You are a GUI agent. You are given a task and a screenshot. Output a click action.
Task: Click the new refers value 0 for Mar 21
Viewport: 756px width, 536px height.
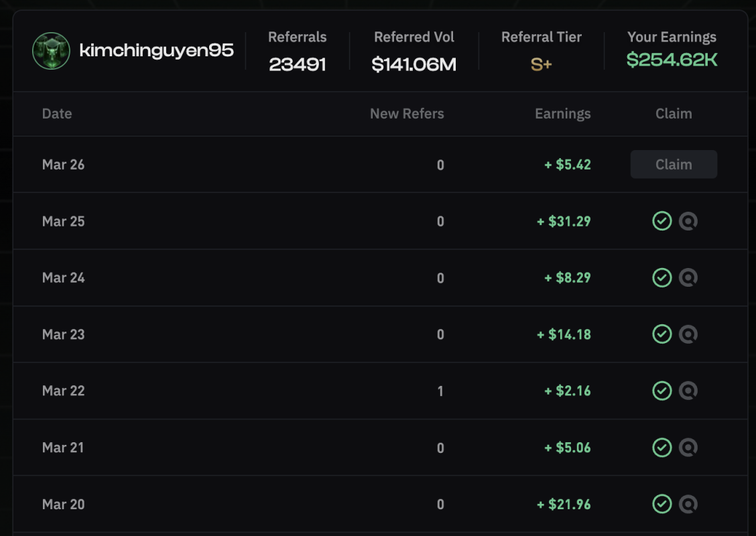pos(440,448)
